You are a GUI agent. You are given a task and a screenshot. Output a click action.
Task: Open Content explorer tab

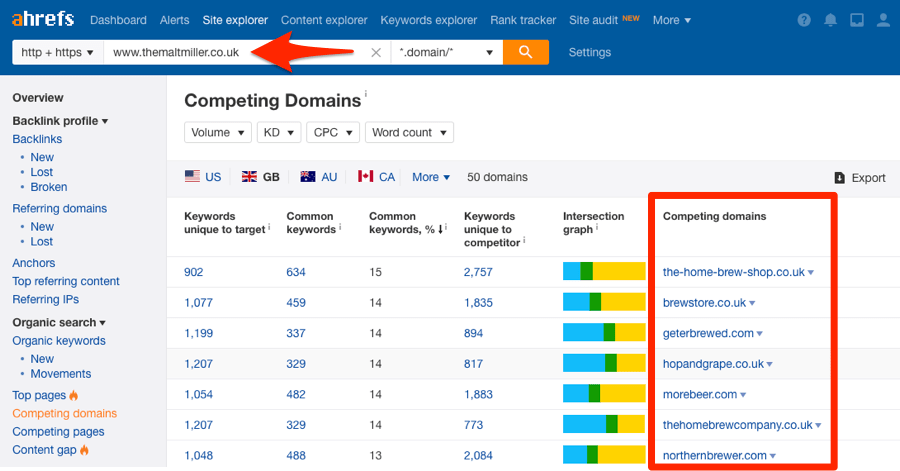324,20
